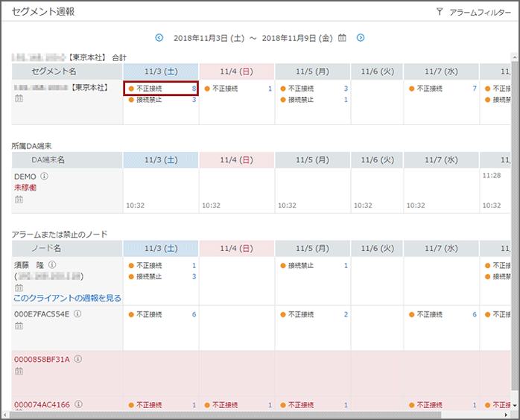The image size is (520, 420).
Task: Click the horizontal scrollbar at bottom
Action: [223, 414]
